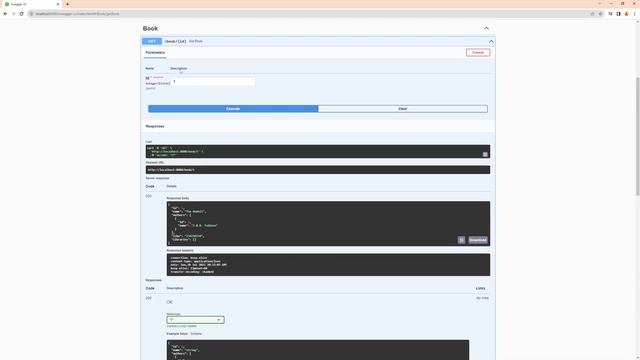This screenshot has height=360, width=640.
Task: Select the Parameters tab
Action: [155, 52]
